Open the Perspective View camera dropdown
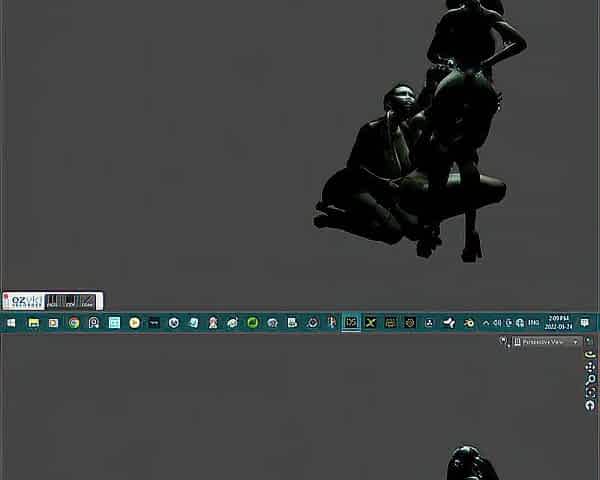This screenshot has width=600, height=480. pos(546,342)
